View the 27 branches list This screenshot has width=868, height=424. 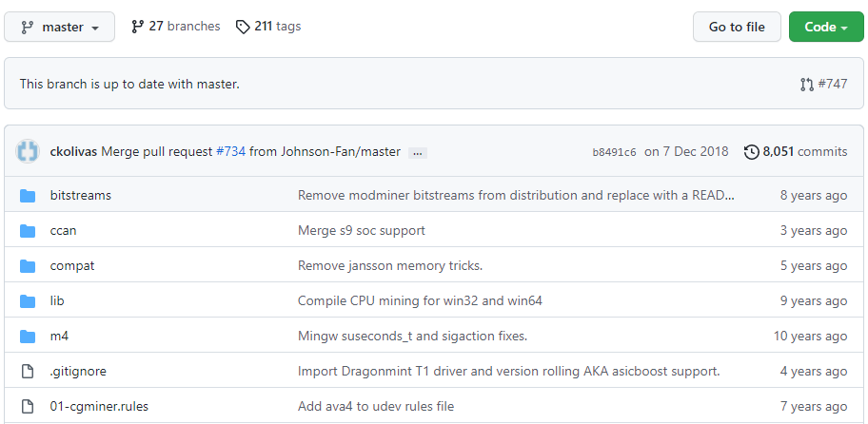click(175, 27)
